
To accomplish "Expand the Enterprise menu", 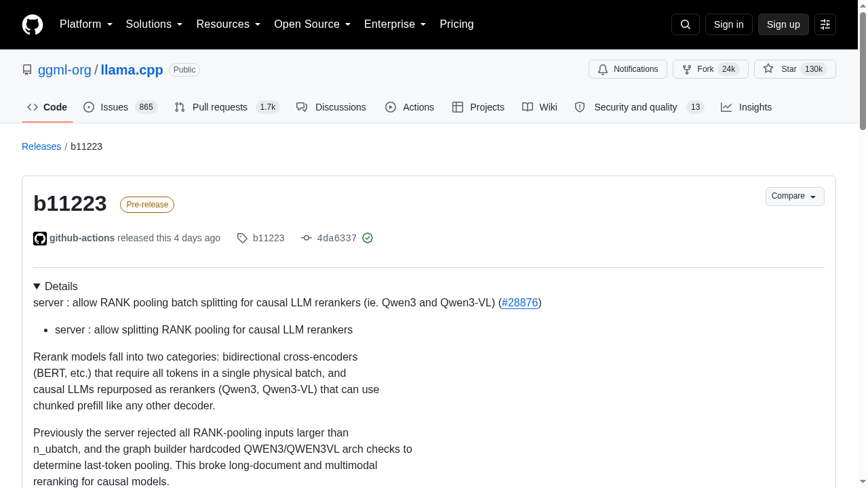I will point(395,24).
